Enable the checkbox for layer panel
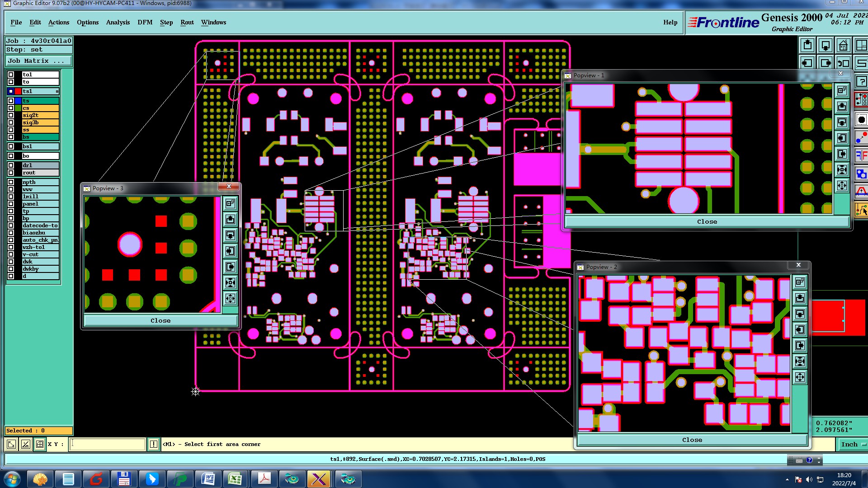The image size is (868, 488). click(11, 204)
